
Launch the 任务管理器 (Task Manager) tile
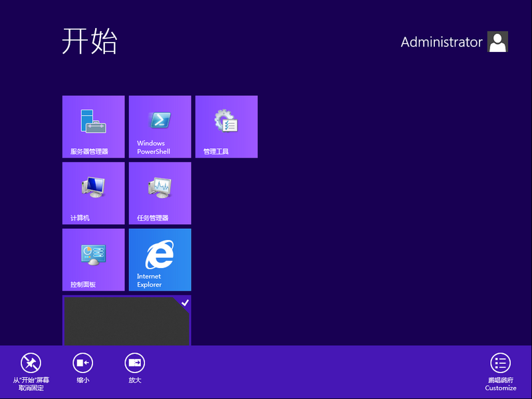click(x=160, y=193)
